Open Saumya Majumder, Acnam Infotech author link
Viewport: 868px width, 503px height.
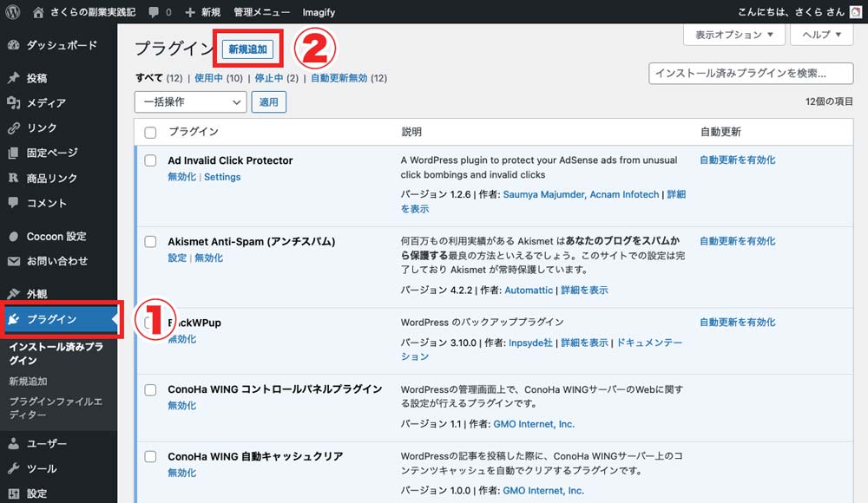pyautogui.click(x=582, y=195)
